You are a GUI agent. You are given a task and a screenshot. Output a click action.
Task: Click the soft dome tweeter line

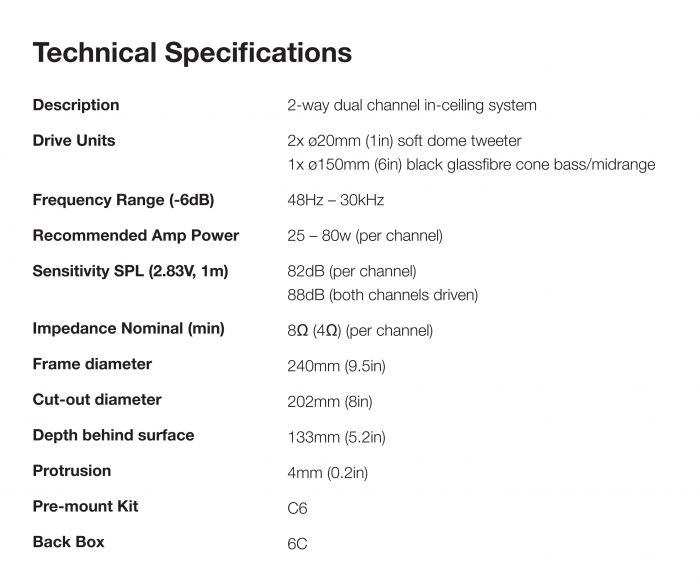[x=404, y=141]
